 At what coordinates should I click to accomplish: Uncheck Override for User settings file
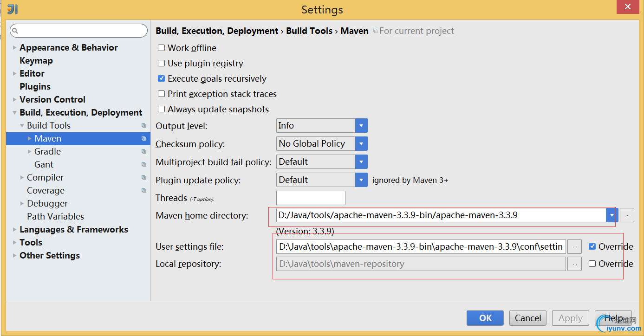592,246
